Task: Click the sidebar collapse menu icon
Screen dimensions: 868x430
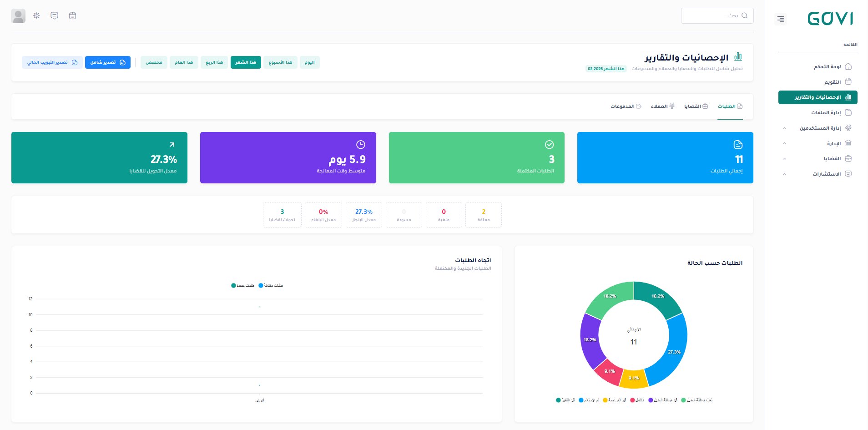Action: [781, 19]
